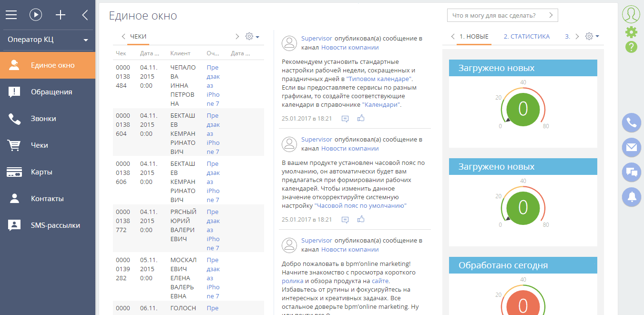Open the Контакты section
644x315 pixels.
(48, 199)
